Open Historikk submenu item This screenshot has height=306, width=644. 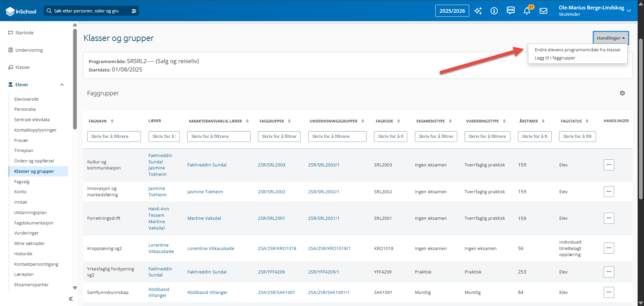click(x=23, y=254)
